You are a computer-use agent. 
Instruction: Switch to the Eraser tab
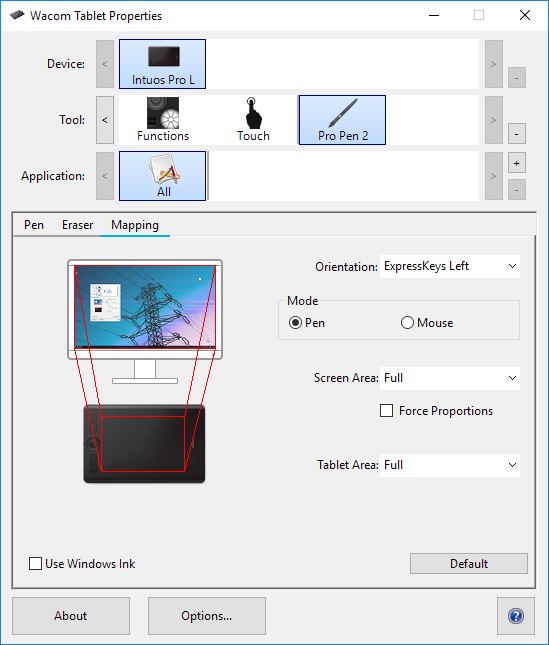[77, 225]
